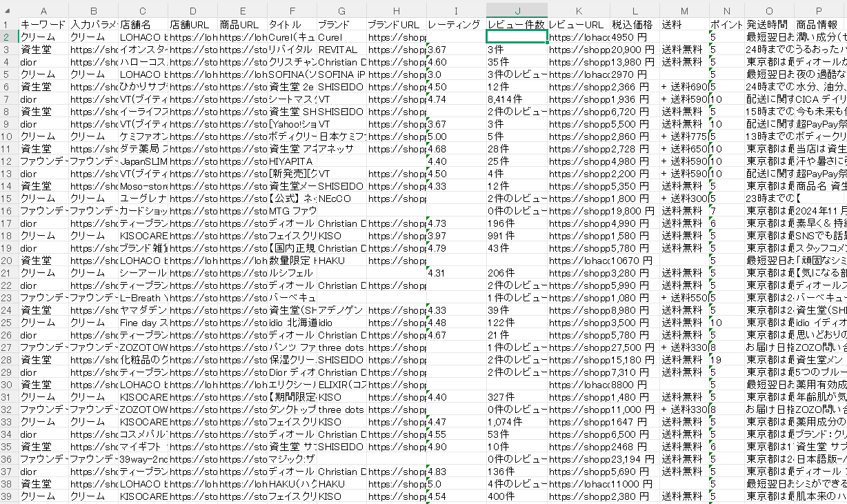Click the shipping cell + 送料775
The image size is (847, 504).
click(x=684, y=137)
